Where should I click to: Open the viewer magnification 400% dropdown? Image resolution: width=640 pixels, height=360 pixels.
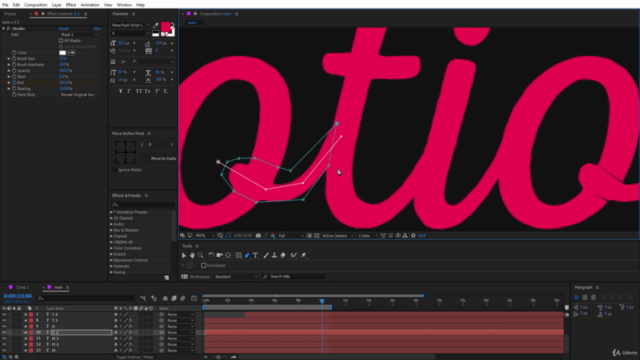[x=205, y=236]
